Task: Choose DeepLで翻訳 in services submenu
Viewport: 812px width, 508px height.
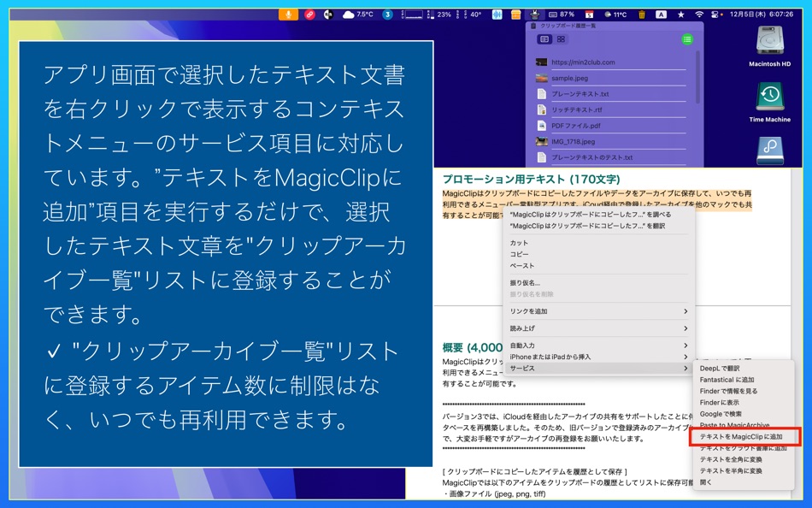Action: pyautogui.click(x=744, y=369)
